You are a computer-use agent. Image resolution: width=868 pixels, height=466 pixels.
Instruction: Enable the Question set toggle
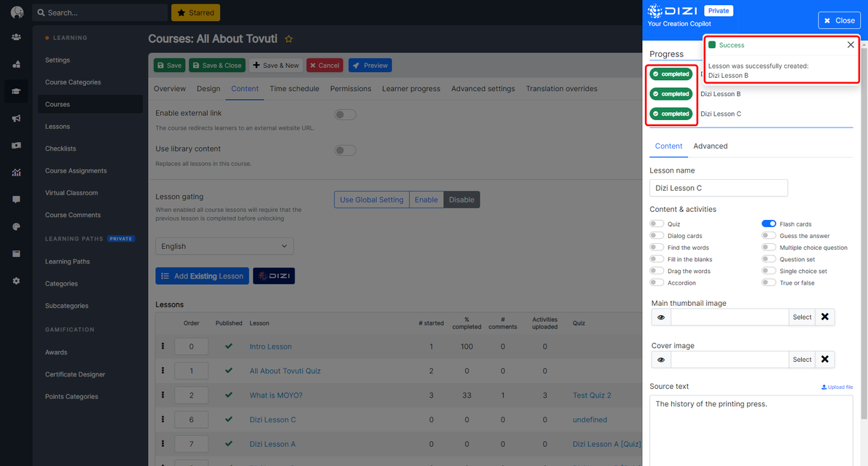(769, 258)
